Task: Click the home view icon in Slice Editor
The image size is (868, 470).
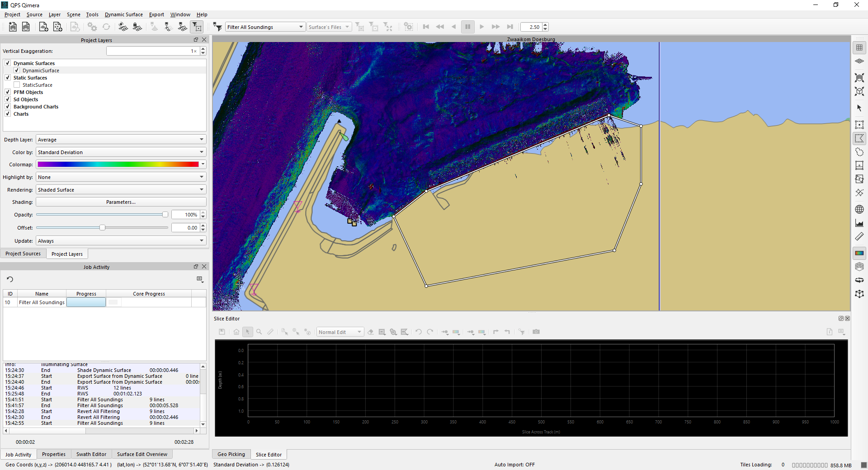Action: [x=236, y=332]
